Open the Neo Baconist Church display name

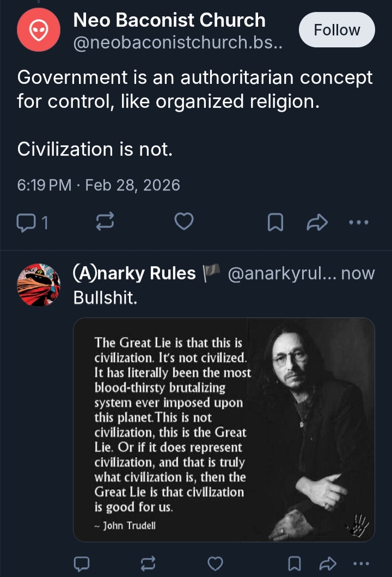click(169, 20)
